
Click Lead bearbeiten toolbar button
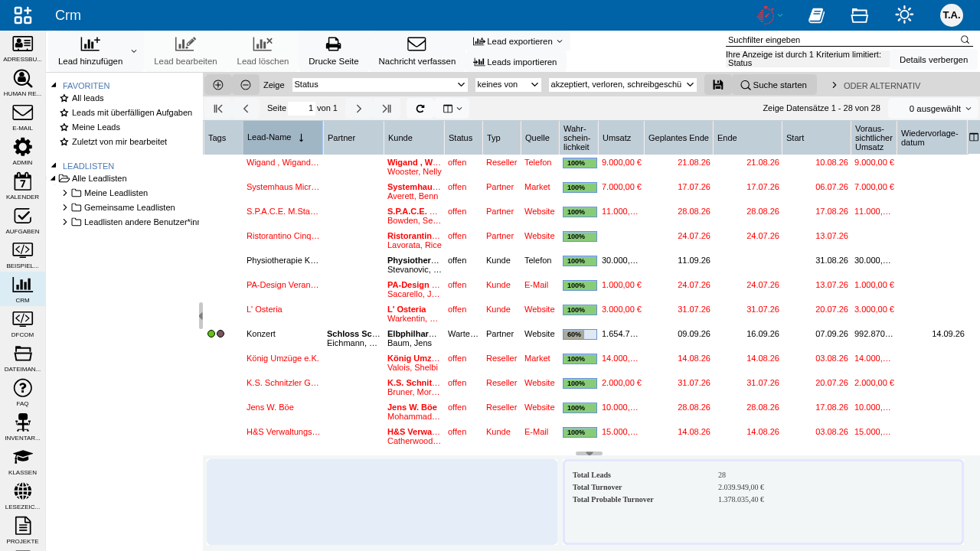[185, 51]
